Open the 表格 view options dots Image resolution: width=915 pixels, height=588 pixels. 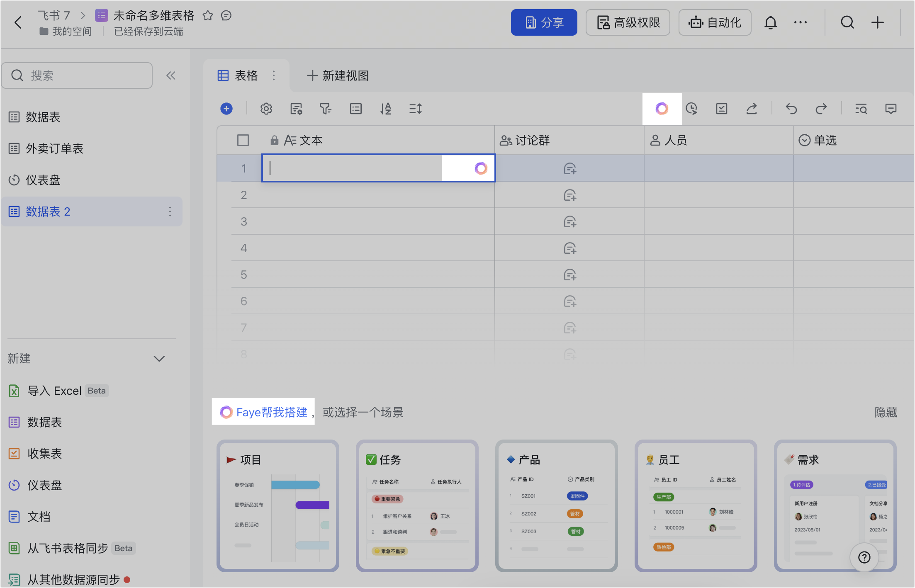(x=273, y=75)
